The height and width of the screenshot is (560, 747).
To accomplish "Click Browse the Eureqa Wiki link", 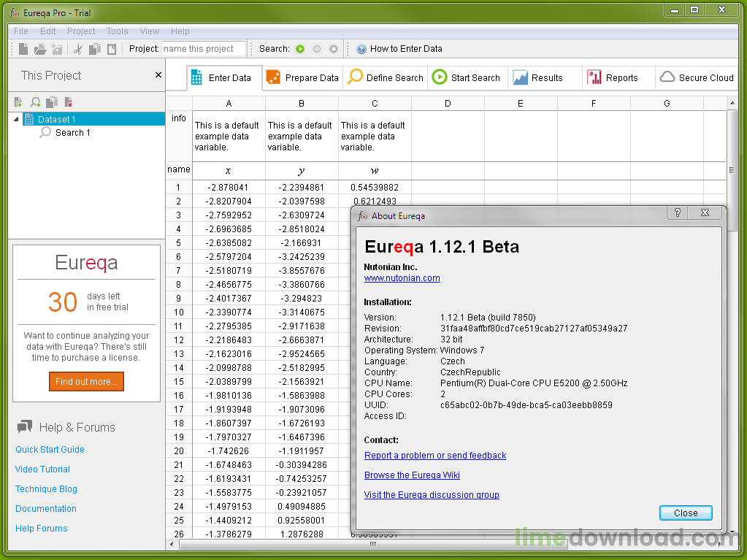I will (x=412, y=475).
